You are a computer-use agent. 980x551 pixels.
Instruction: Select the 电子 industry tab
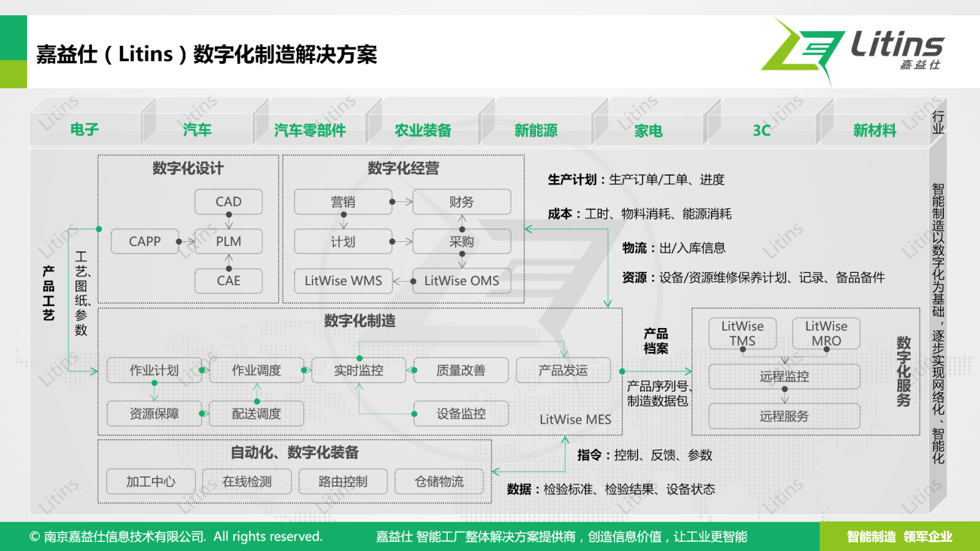[85, 130]
